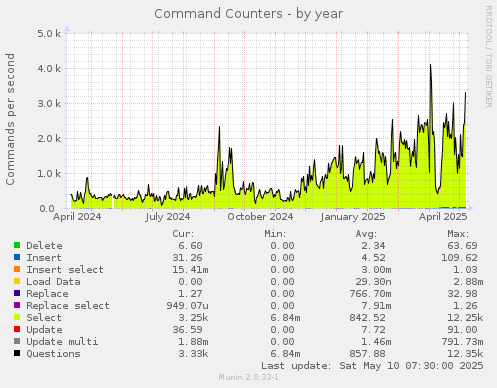
Task: Click the 'Load Data' legend label
Action: tap(53, 282)
